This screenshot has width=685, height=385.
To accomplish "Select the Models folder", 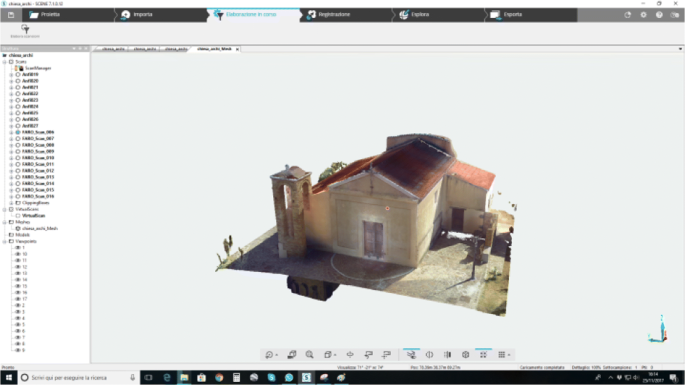I will pyautogui.click(x=22, y=235).
